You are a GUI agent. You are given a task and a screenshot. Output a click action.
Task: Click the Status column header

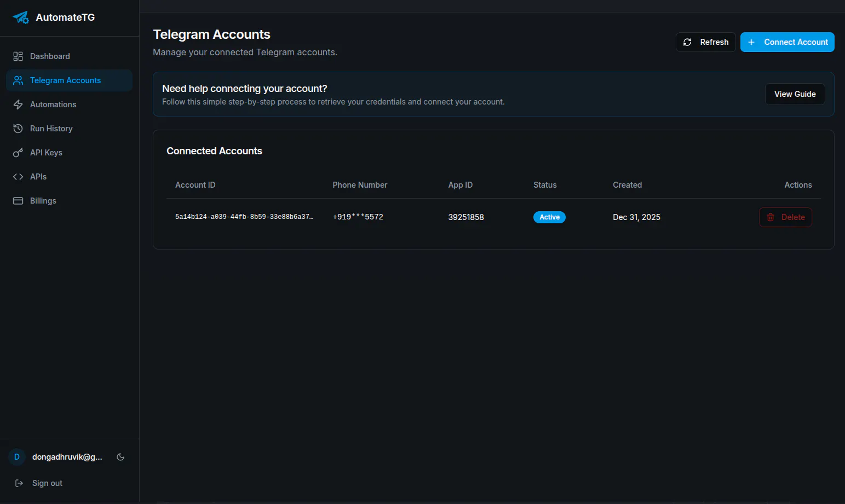[x=545, y=185]
